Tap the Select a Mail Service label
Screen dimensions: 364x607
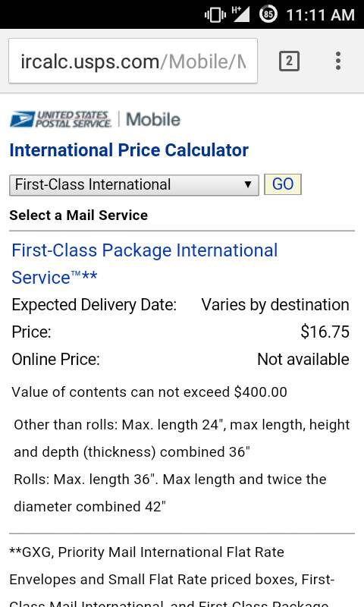tap(79, 215)
